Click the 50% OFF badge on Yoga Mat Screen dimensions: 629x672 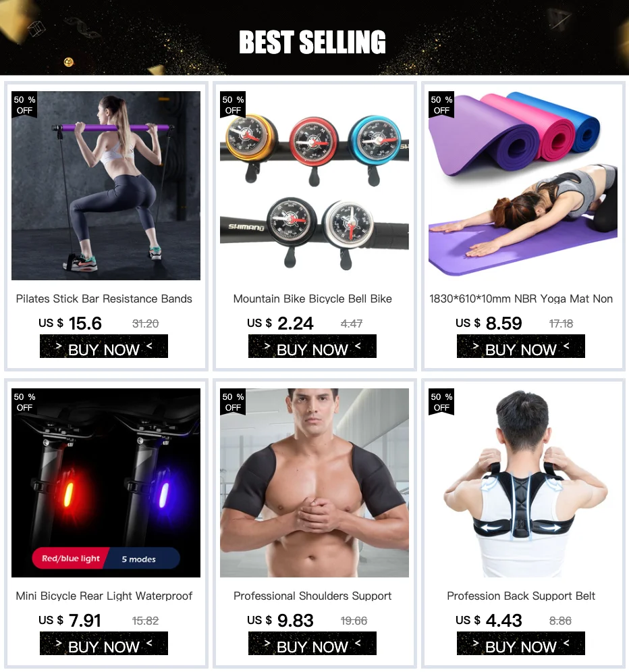pyautogui.click(x=441, y=105)
